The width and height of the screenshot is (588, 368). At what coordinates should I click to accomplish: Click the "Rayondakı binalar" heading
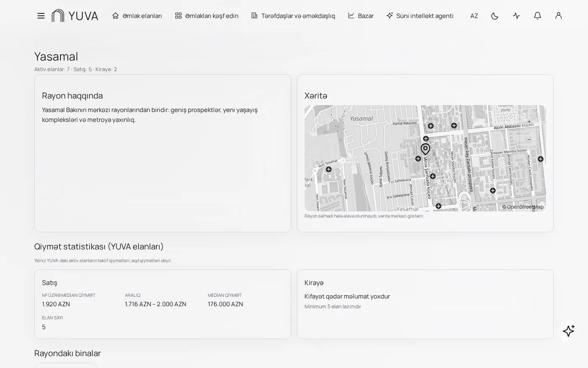(68, 353)
